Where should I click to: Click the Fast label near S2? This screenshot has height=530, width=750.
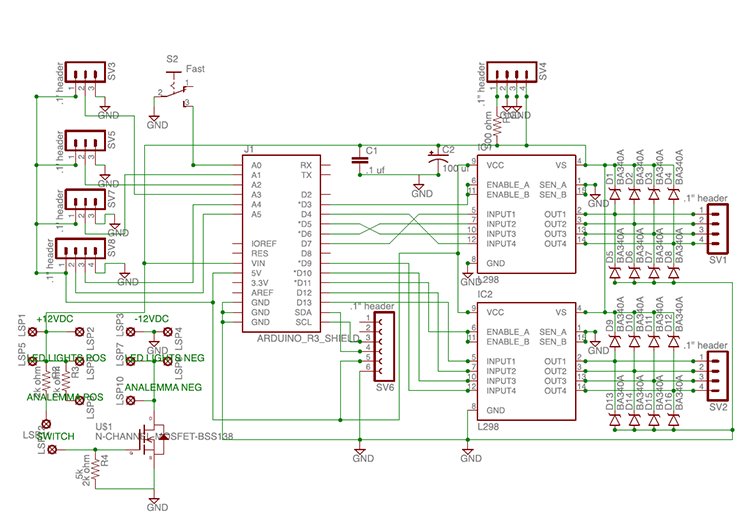(x=195, y=69)
